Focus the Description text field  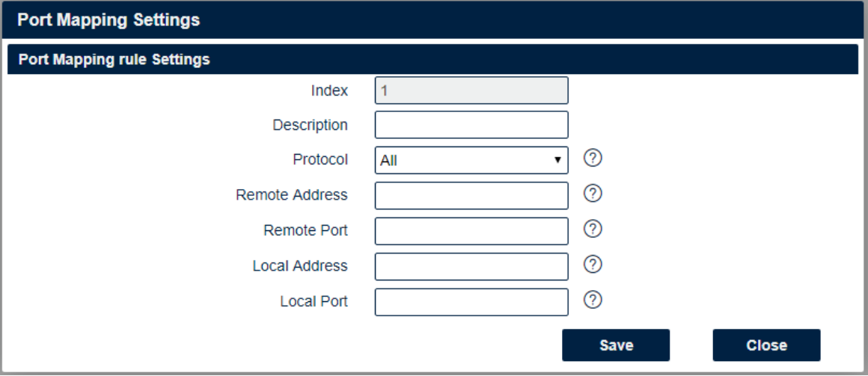coord(471,125)
